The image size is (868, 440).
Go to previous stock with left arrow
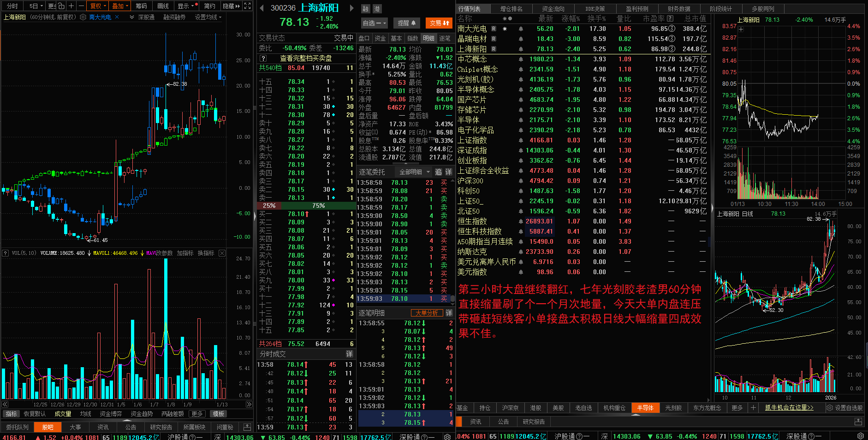pos(262,8)
